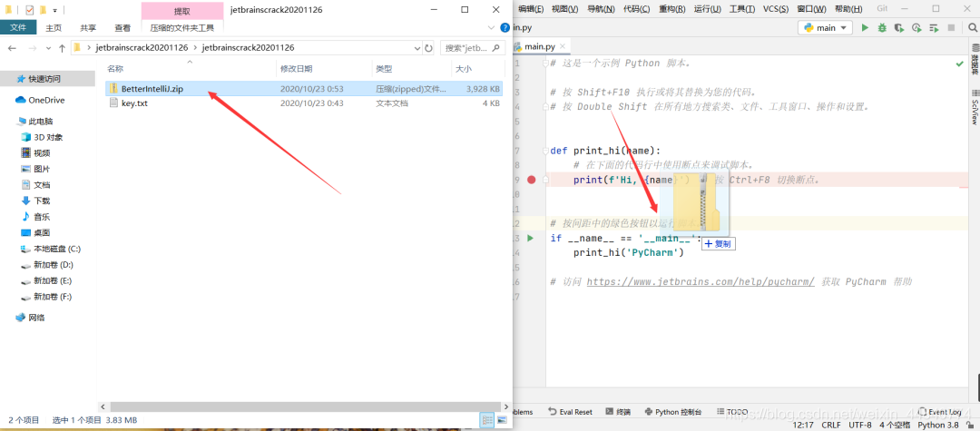980x431 pixels.
Task: Click the profile run icon in PyCharm toolbar
Action: pyautogui.click(x=916, y=27)
